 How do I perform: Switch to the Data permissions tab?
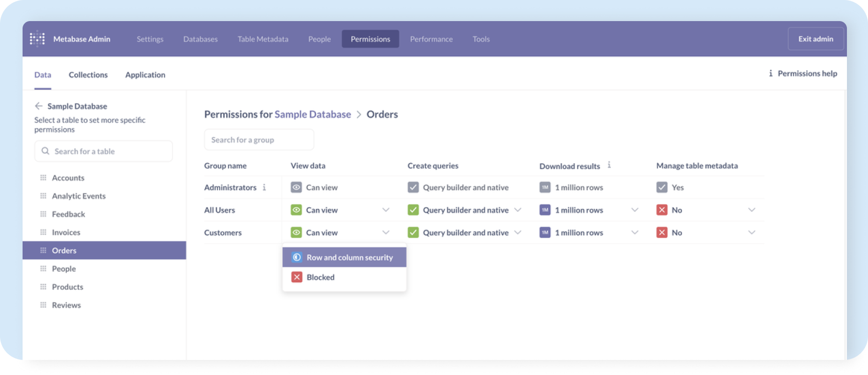pyautogui.click(x=43, y=75)
